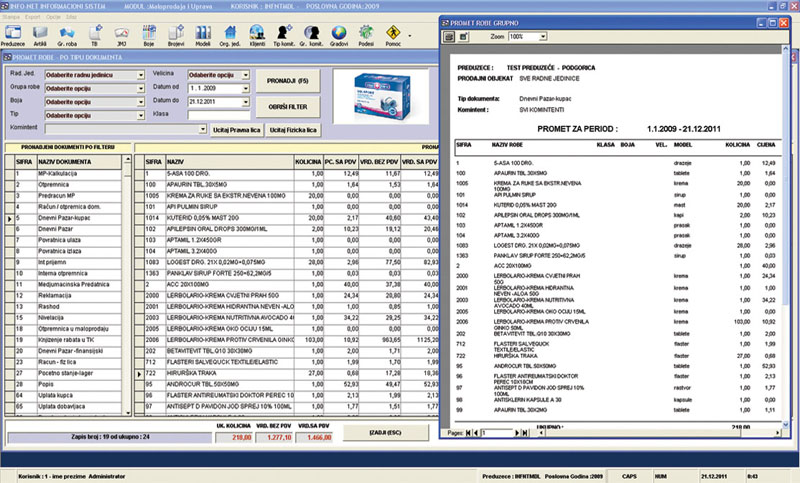Open the Gradovi globe icon
The image size is (800, 483).
point(339,36)
